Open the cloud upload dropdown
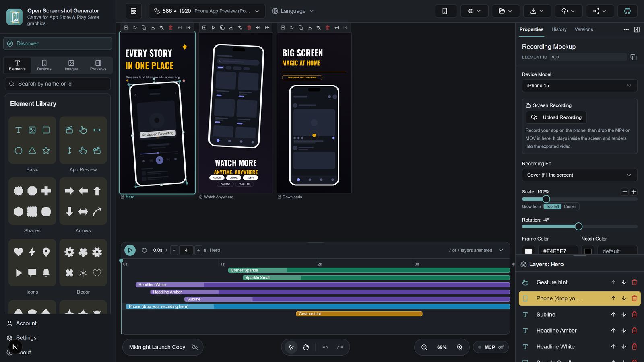This screenshot has width=644, height=362. (568, 11)
